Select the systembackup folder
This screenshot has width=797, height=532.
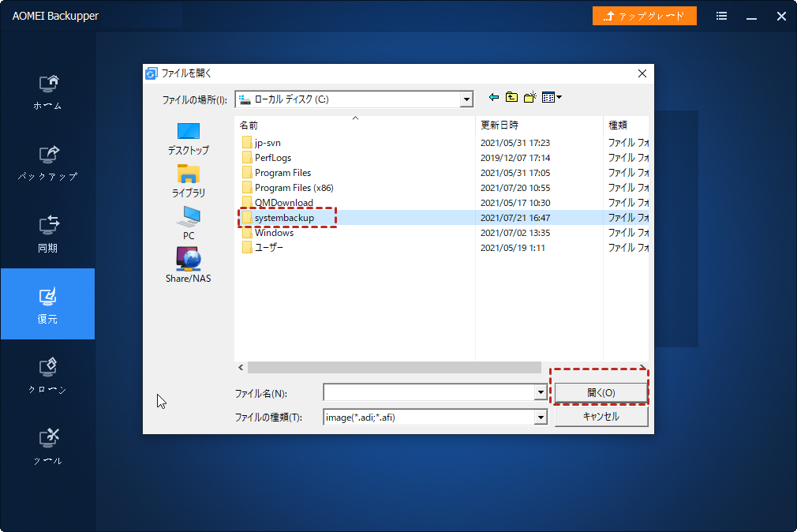tap(278, 218)
